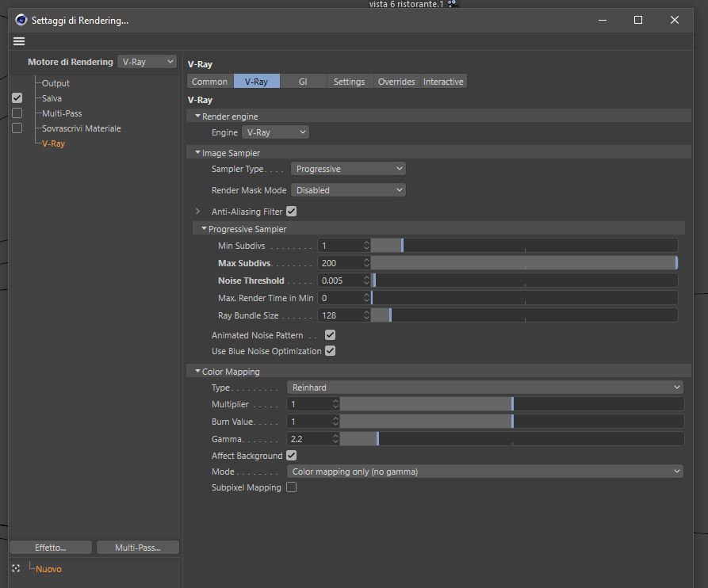Click the Max Subdivs slider
The width and height of the screenshot is (708, 588).
(x=524, y=263)
